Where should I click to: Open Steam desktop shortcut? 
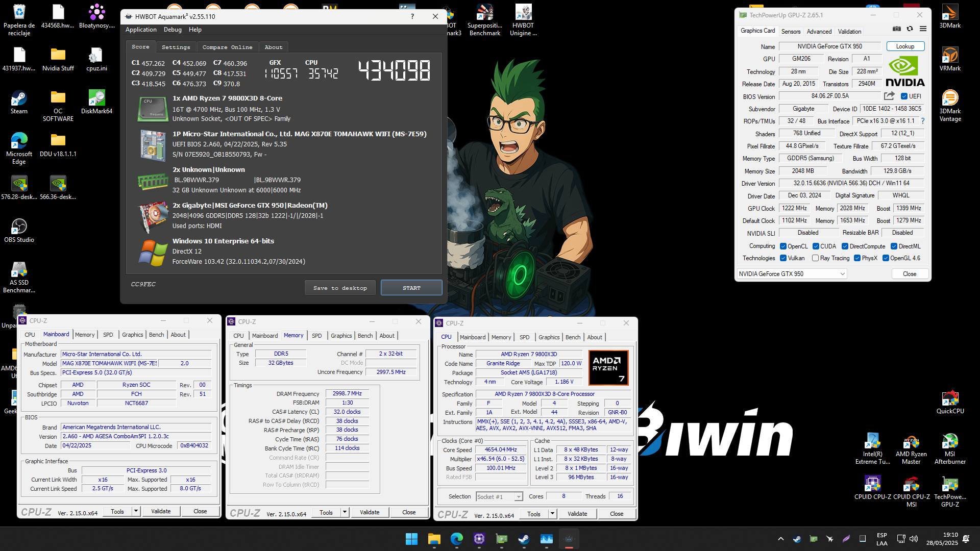[19, 102]
